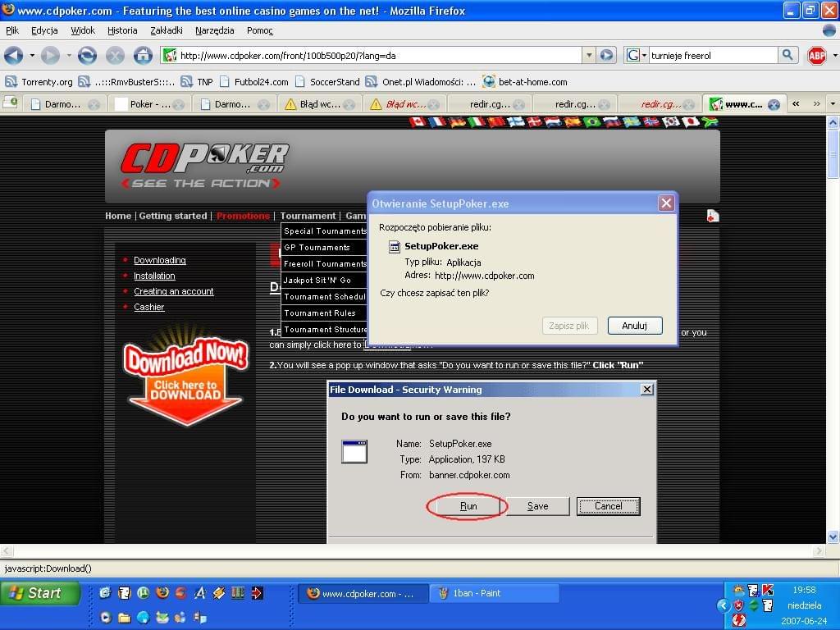Open Promotions in the site menu

point(243,216)
